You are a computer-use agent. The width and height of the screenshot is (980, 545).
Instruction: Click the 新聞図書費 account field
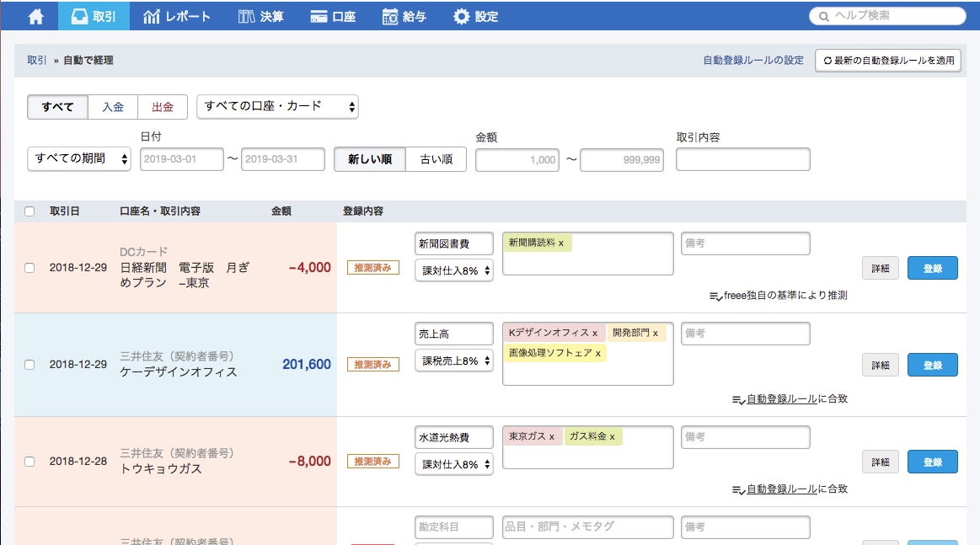click(453, 243)
